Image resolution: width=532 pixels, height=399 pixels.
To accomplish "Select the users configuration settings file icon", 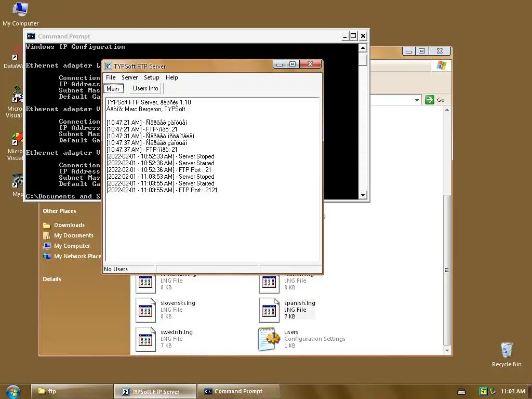I will coord(269,339).
